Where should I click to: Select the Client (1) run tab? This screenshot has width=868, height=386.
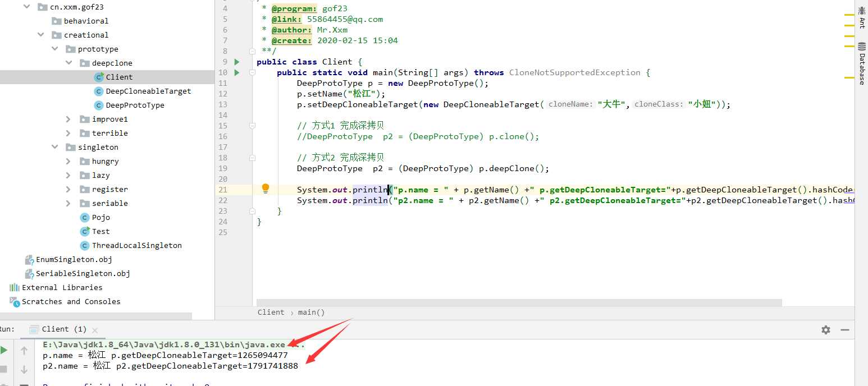coord(64,329)
